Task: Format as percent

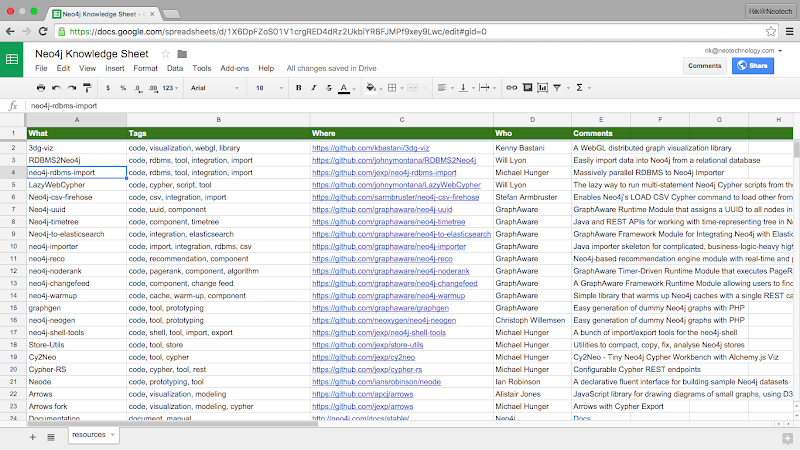Action: tap(123, 88)
